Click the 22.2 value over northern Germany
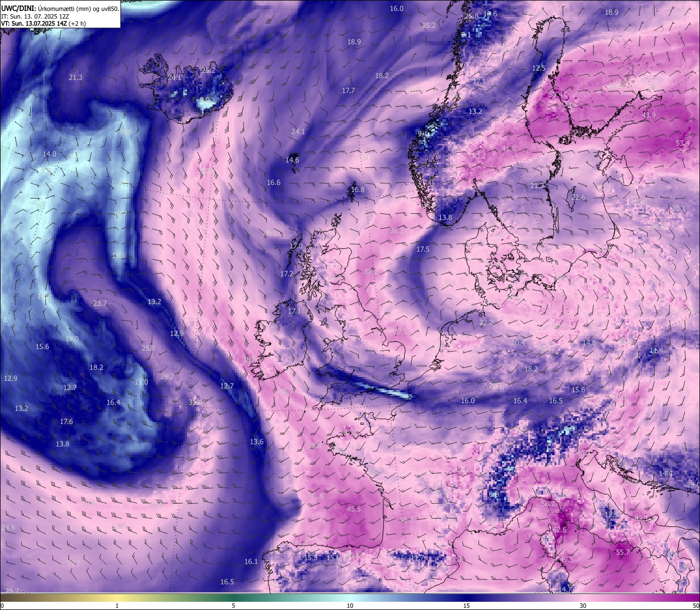Viewport: 700px width, 610px height. click(x=486, y=323)
